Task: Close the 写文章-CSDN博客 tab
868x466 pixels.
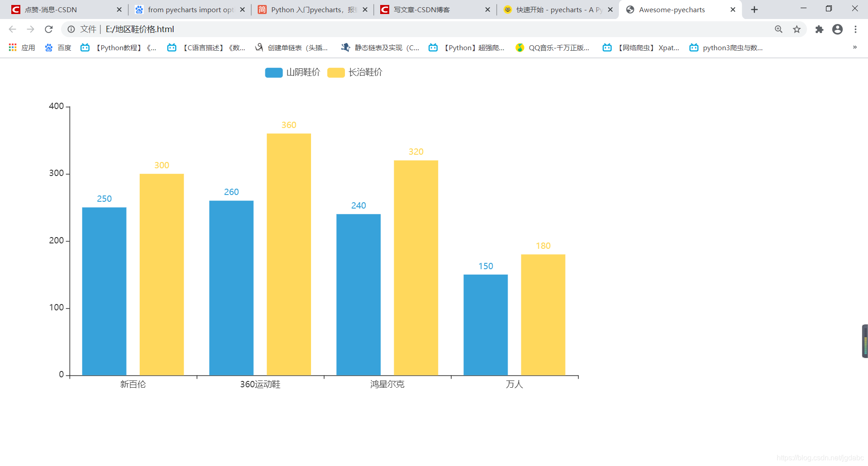Action: [487, 10]
